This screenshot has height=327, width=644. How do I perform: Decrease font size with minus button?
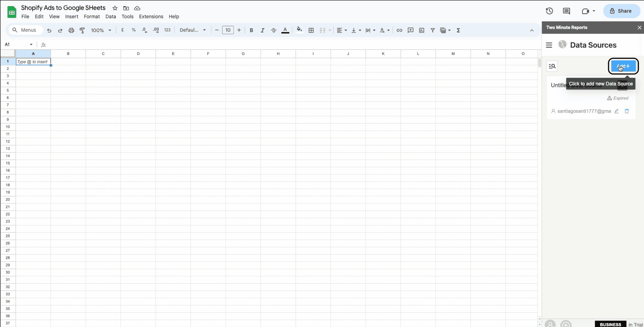[217, 30]
